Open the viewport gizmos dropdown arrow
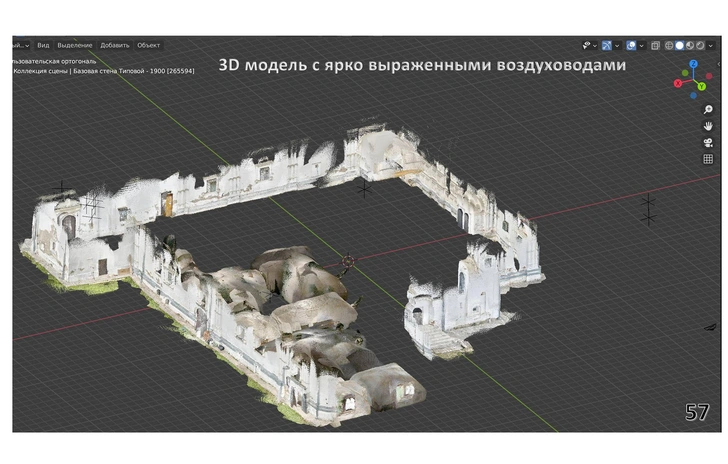The width and height of the screenshot is (728, 464). point(617,46)
